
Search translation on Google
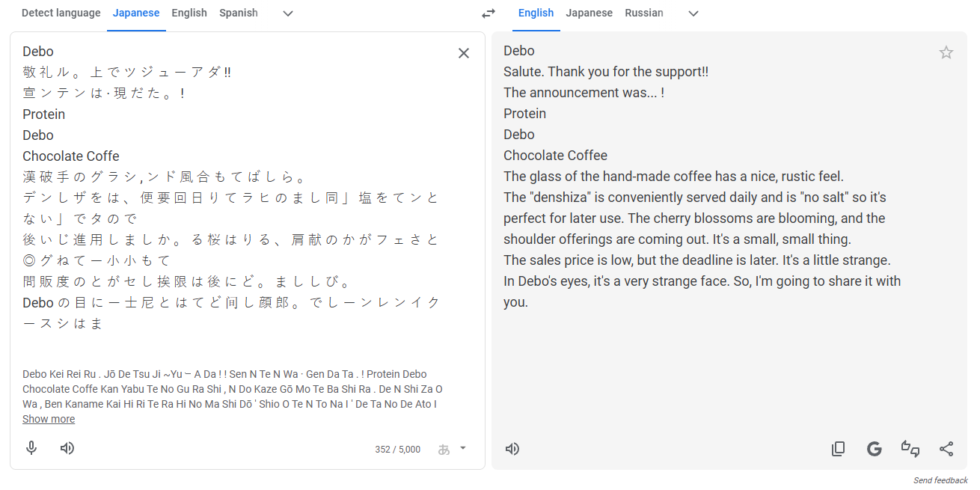click(x=875, y=449)
